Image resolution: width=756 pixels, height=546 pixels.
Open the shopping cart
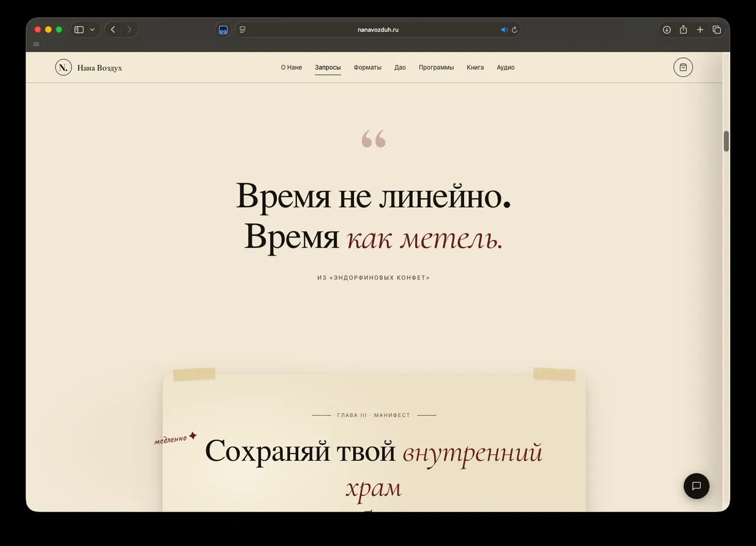tap(683, 67)
